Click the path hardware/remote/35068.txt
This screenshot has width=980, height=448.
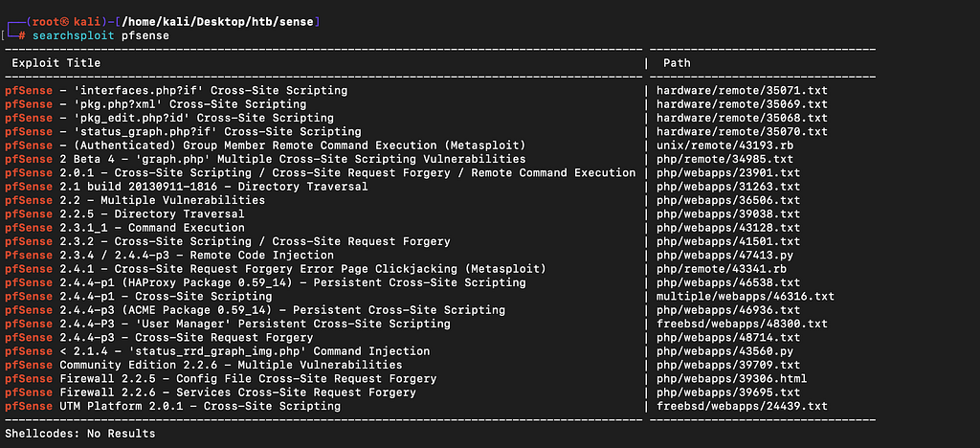coord(742,118)
